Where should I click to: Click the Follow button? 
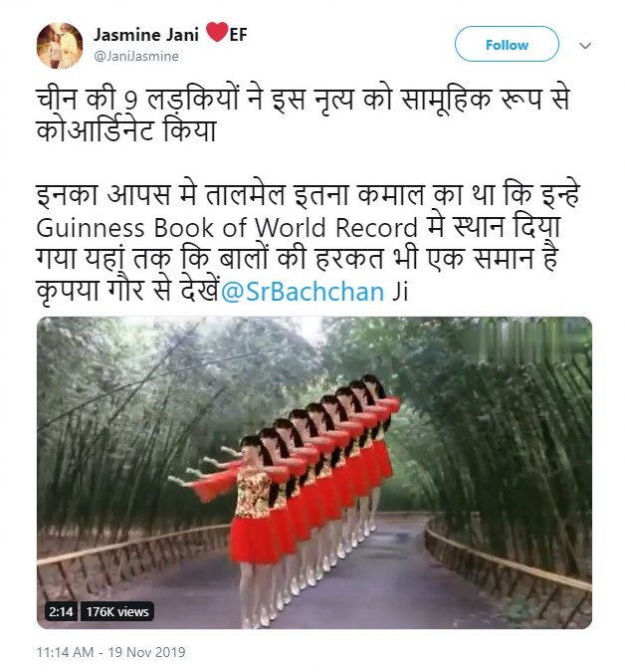[x=507, y=45]
